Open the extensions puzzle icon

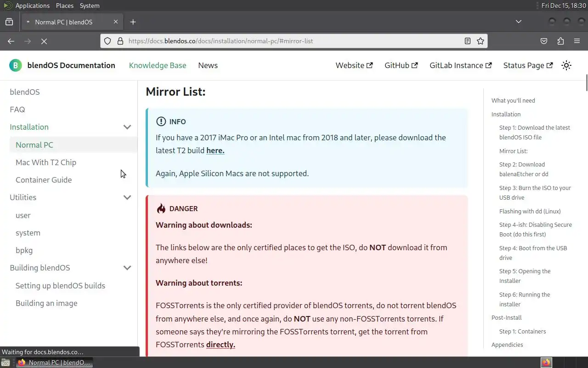click(560, 41)
